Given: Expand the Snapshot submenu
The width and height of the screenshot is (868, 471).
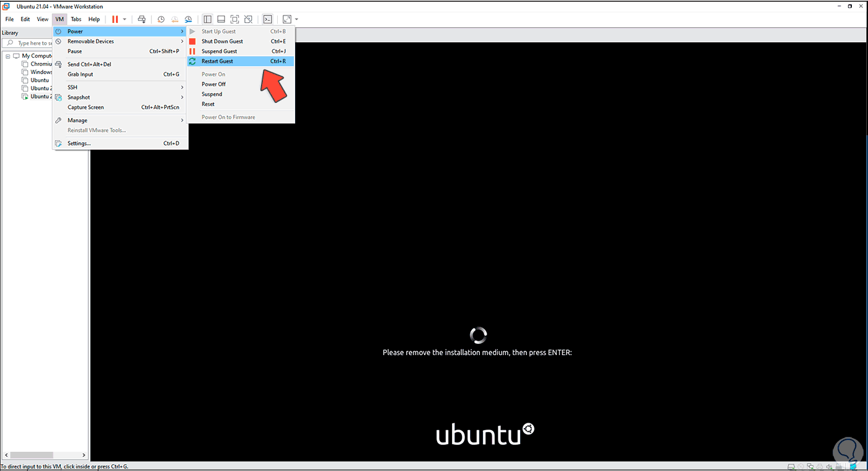Looking at the screenshot, I should 120,97.
